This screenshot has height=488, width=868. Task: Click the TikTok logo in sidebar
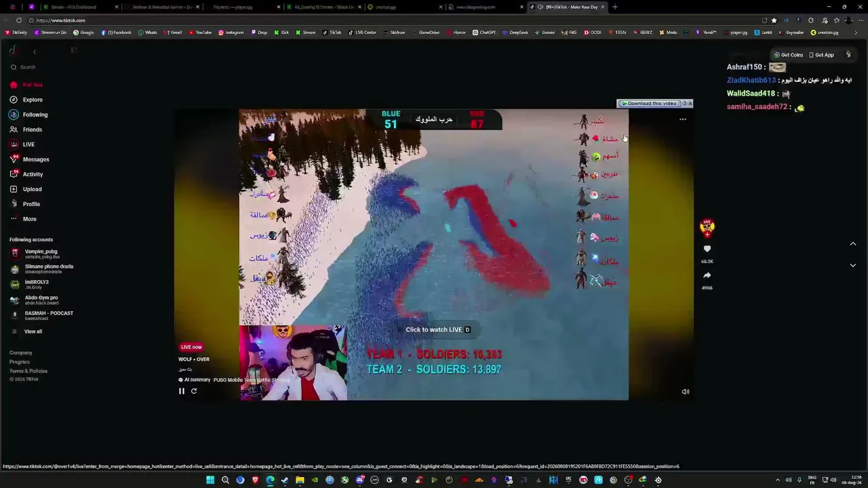(13, 50)
